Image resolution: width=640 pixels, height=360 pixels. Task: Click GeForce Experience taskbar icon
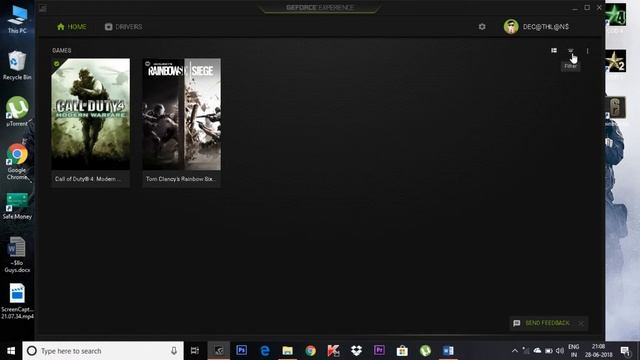pos(219,351)
